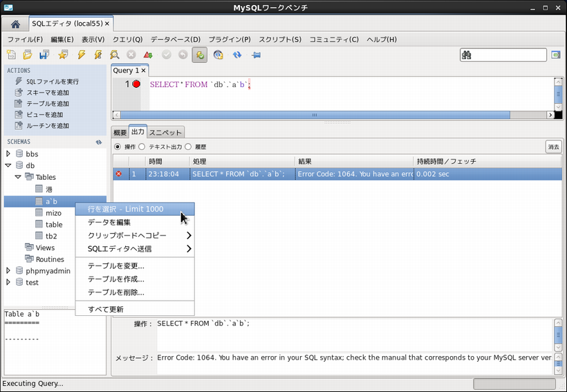Collapse the db schema
Screen dimensions: 567x392
click(x=8, y=165)
